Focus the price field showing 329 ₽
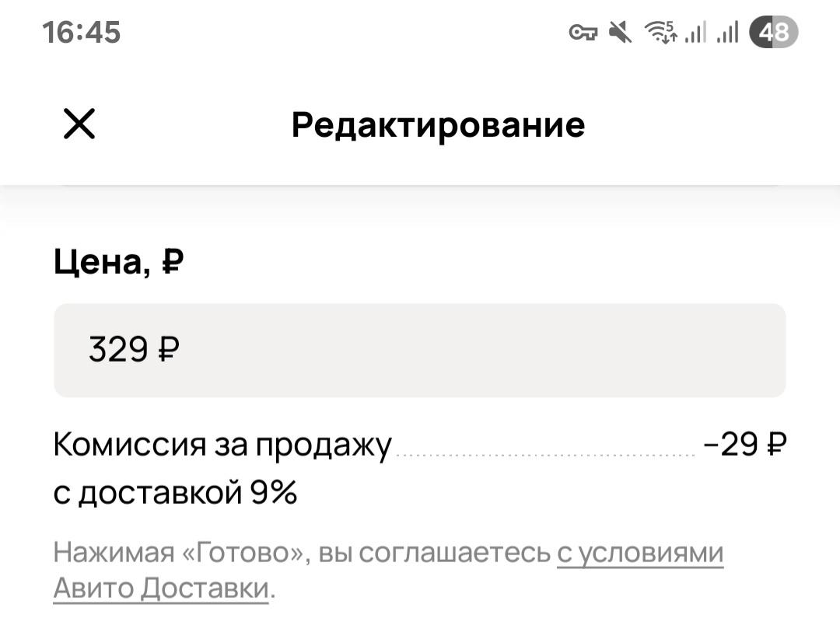Viewport: 840px width, 643px height. coord(420,350)
